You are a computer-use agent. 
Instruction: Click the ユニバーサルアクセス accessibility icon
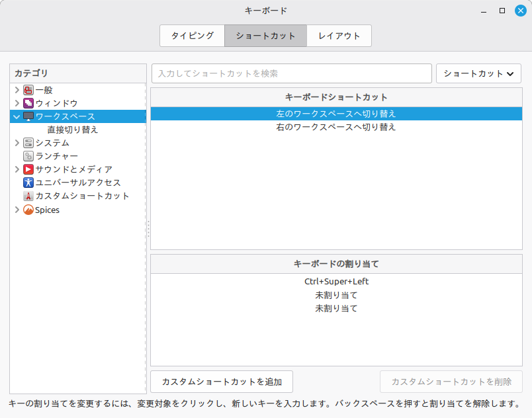click(28, 183)
